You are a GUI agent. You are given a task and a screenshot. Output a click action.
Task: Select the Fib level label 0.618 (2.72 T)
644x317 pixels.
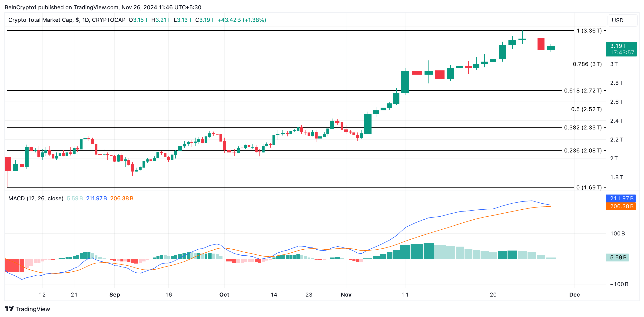[x=583, y=90]
